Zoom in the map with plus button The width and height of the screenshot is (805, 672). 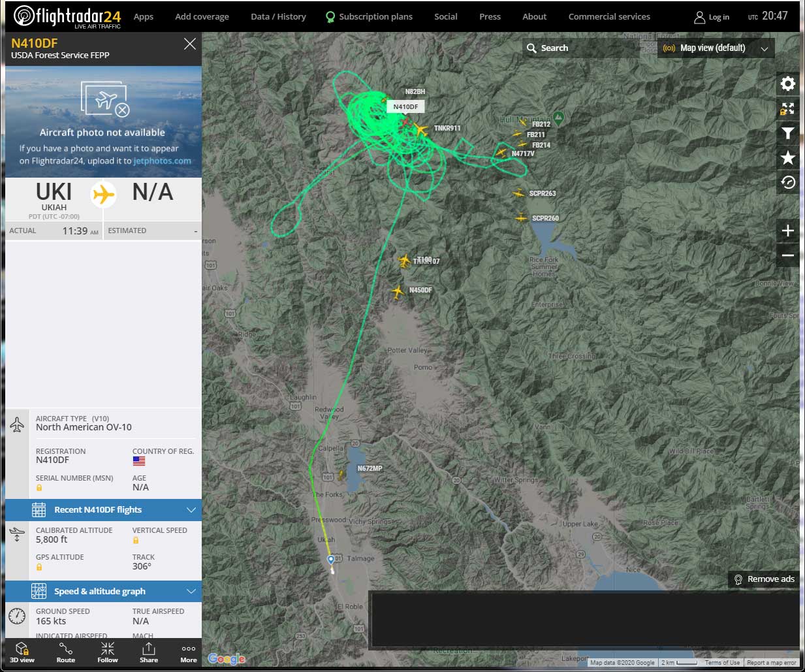pos(788,231)
